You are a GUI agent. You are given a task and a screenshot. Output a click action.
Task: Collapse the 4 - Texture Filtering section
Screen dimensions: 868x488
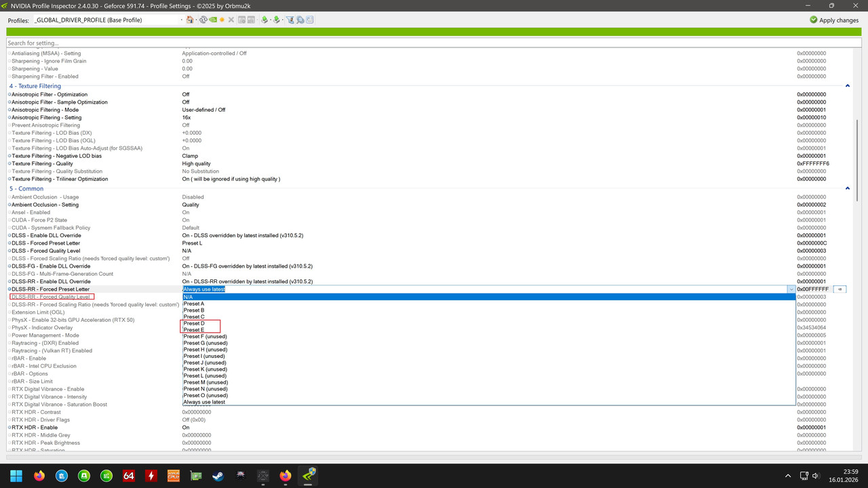pyautogui.click(x=848, y=86)
